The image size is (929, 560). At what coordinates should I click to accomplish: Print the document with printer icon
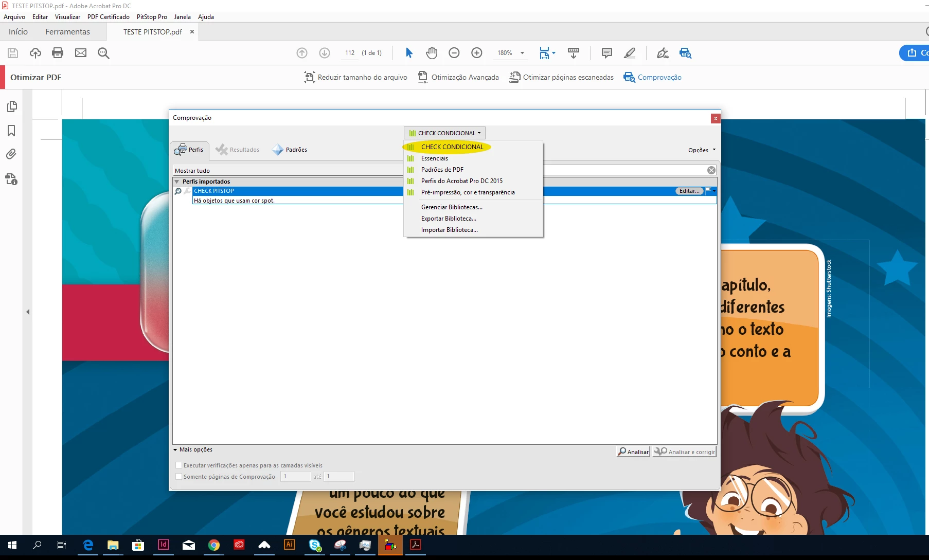[58, 53]
